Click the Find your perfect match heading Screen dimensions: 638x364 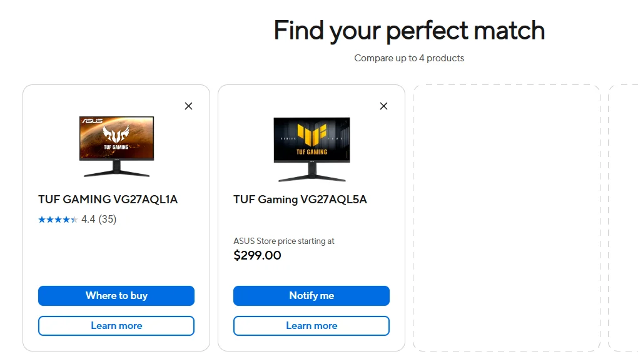(x=409, y=30)
